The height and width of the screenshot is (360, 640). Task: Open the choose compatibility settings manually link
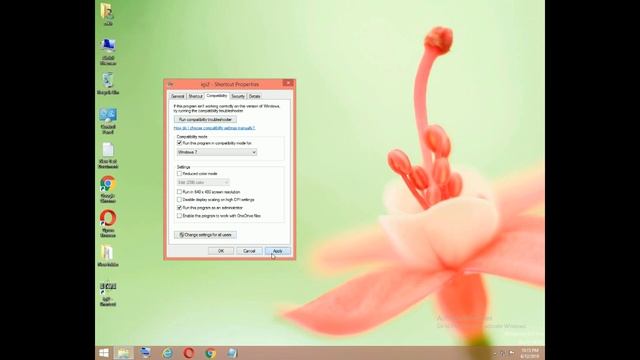click(x=214, y=128)
